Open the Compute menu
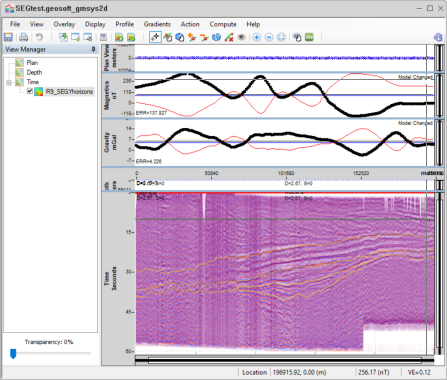The width and height of the screenshot is (447, 380). (x=223, y=24)
